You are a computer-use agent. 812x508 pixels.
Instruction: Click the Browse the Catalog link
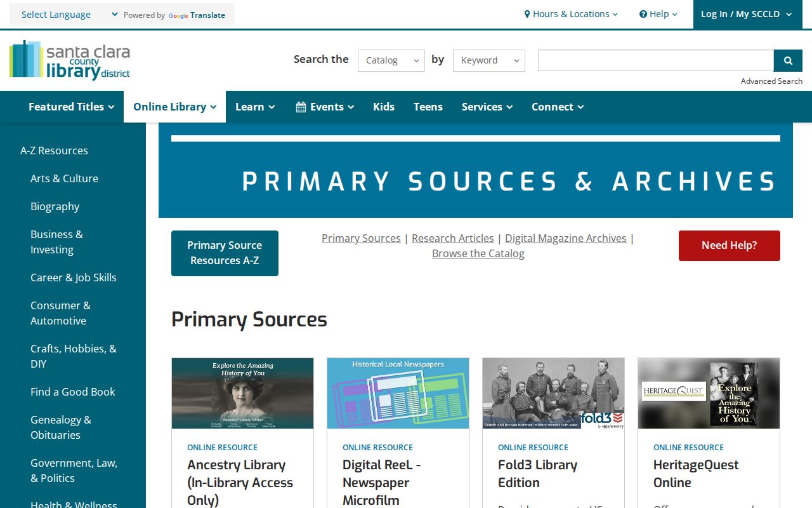[478, 253]
